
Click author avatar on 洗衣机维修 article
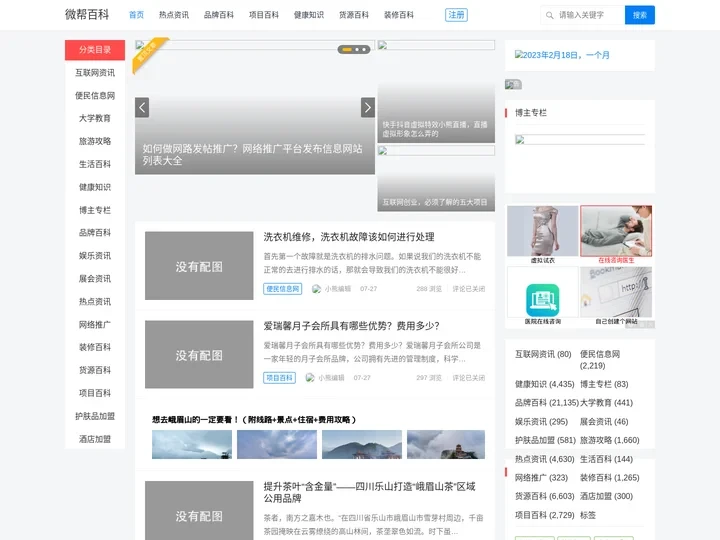316,289
